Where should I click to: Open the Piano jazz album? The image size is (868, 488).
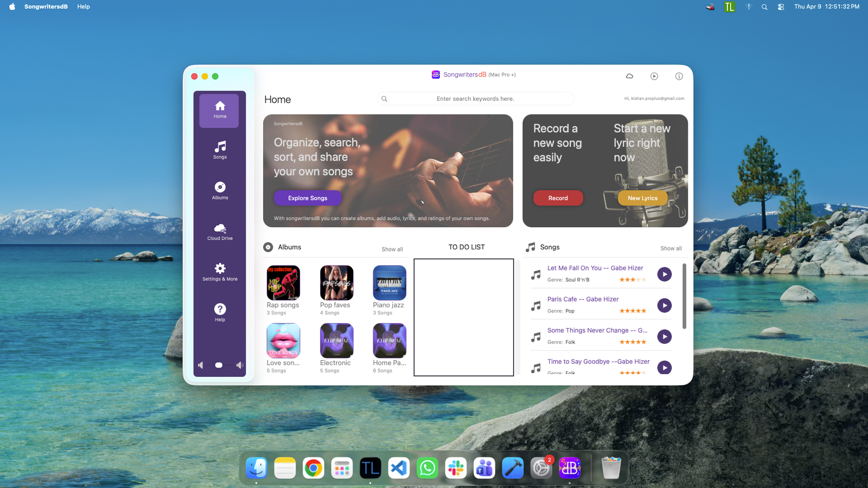pos(390,282)
